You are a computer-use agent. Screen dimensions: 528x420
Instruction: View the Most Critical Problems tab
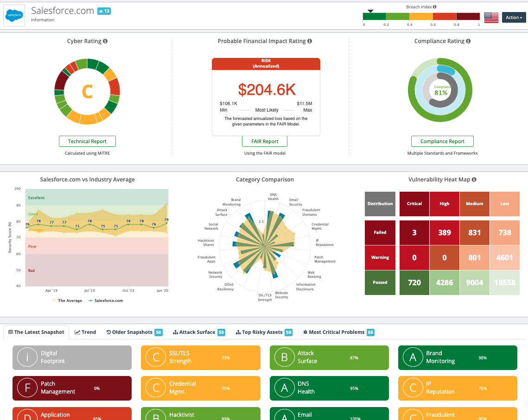338,332
